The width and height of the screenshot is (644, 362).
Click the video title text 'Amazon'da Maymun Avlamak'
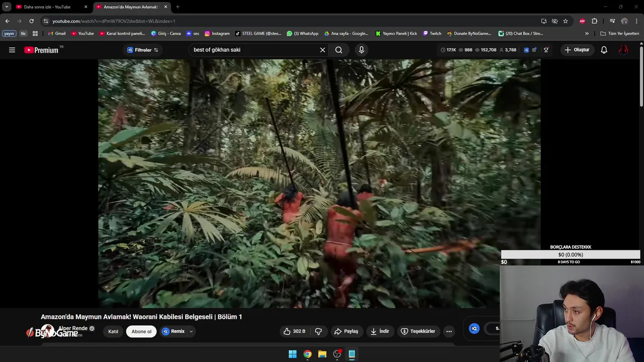[141, 317]
